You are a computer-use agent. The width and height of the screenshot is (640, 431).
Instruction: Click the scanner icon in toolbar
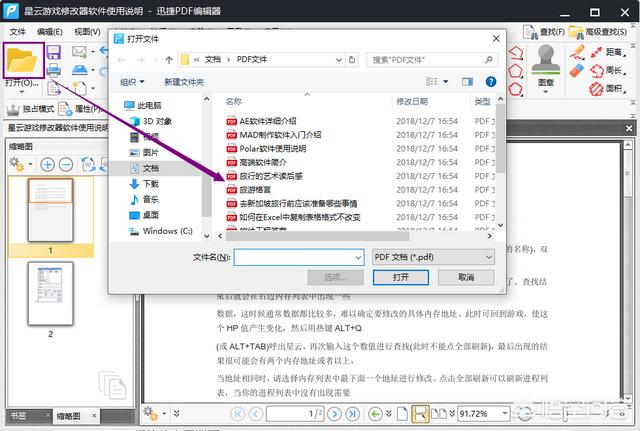pos(80,70)
